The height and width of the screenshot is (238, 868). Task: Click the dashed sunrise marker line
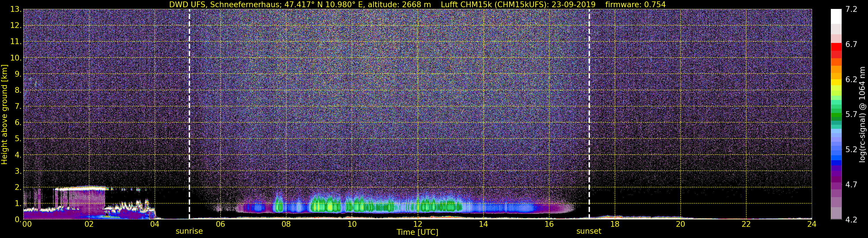(189, 114)
